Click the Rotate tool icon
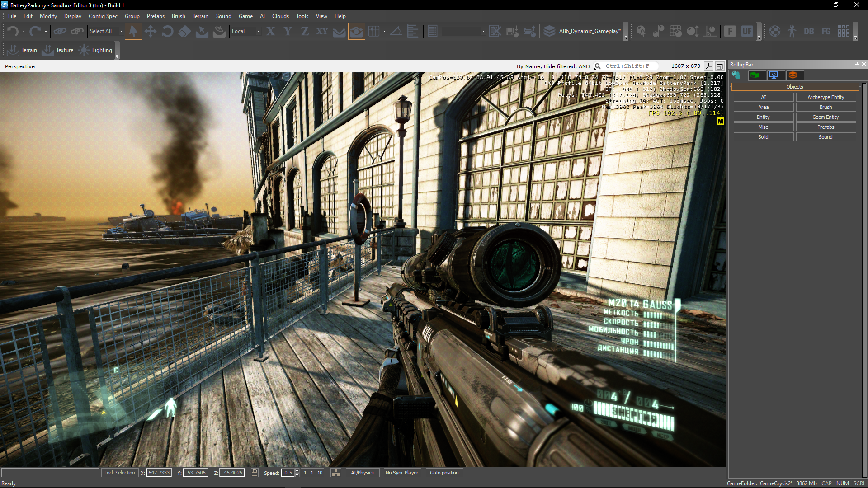868x488 pixels. 167,31
